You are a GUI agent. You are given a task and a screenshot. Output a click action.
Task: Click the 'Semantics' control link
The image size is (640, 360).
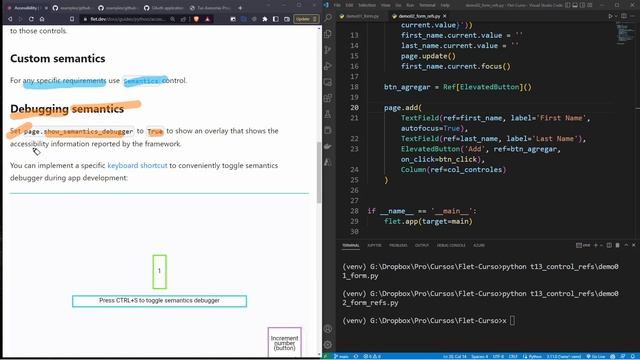pos(141,81)
